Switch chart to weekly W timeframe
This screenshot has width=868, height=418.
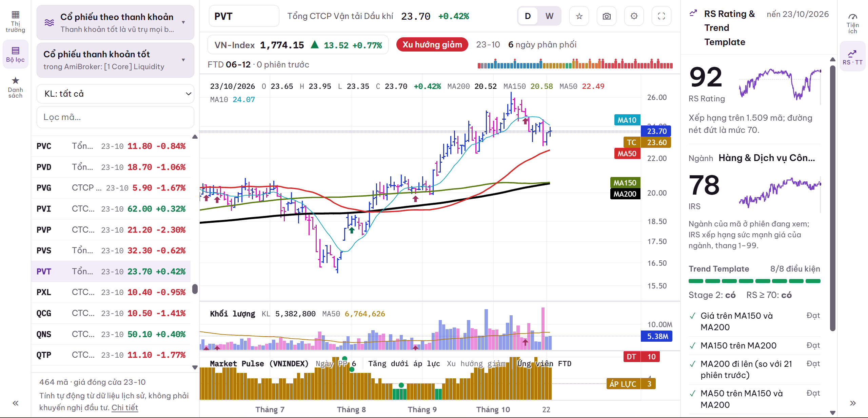(549, 16)
